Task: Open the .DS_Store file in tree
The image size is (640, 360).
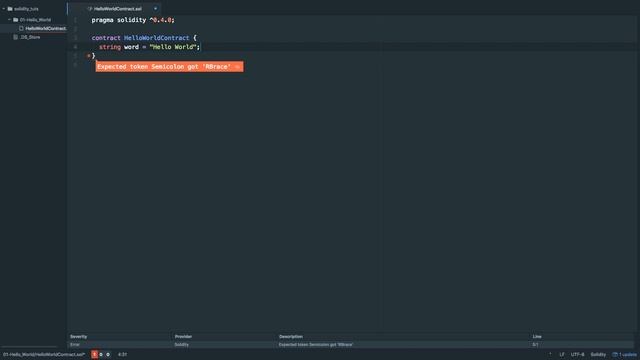Action: click(x=30, y=37)
